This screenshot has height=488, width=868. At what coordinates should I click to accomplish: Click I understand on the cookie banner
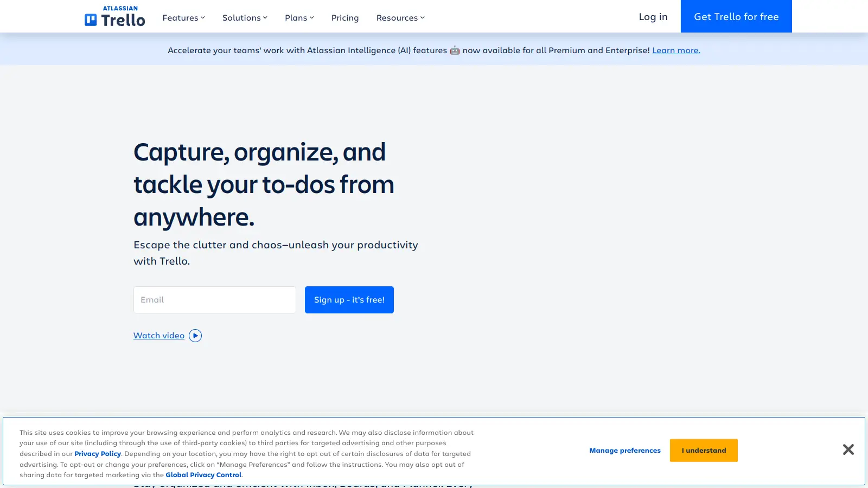pyautogui.click(x=704, y=450)
